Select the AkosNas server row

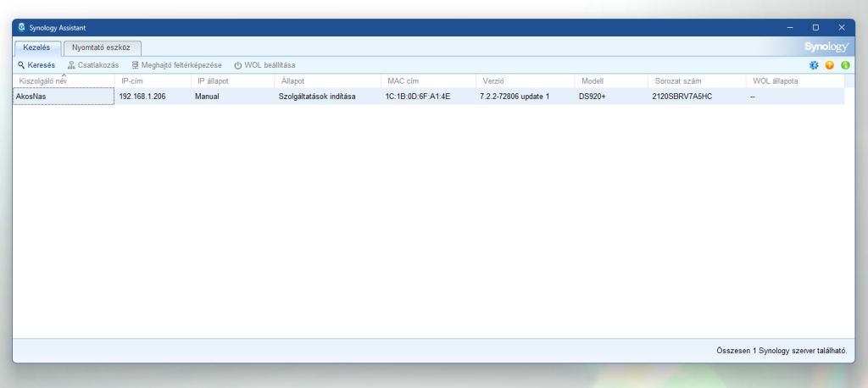63,97
